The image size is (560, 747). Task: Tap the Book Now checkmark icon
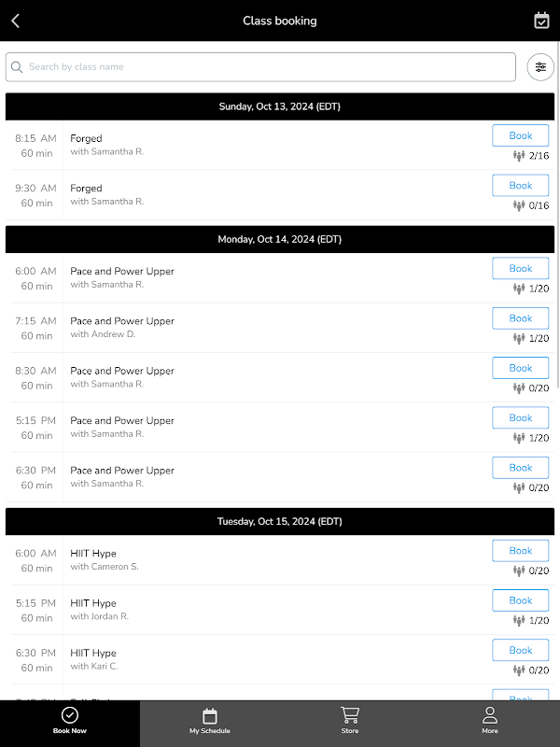pyautogui.click(x=70, y=715)
